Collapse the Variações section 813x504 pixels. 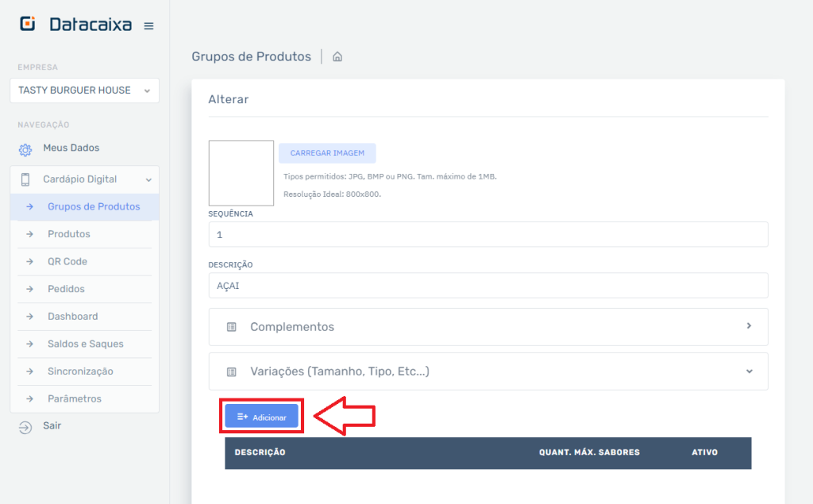coord(747,371)
